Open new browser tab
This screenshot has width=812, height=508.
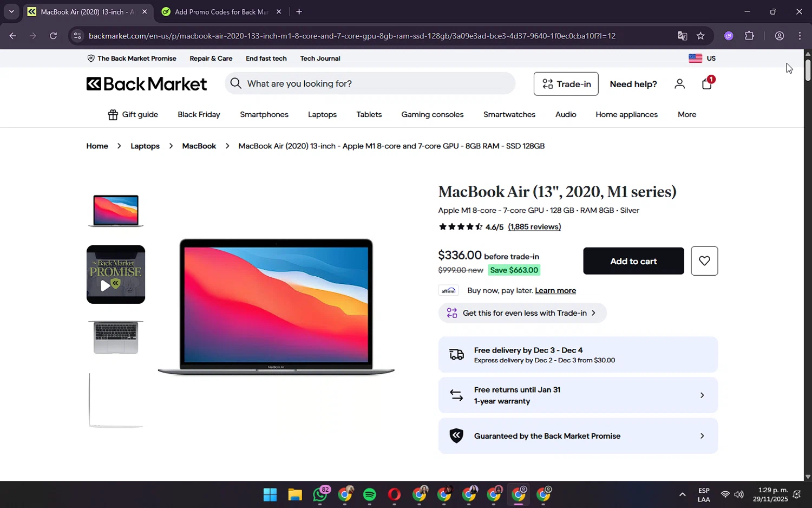pos(299,11)
